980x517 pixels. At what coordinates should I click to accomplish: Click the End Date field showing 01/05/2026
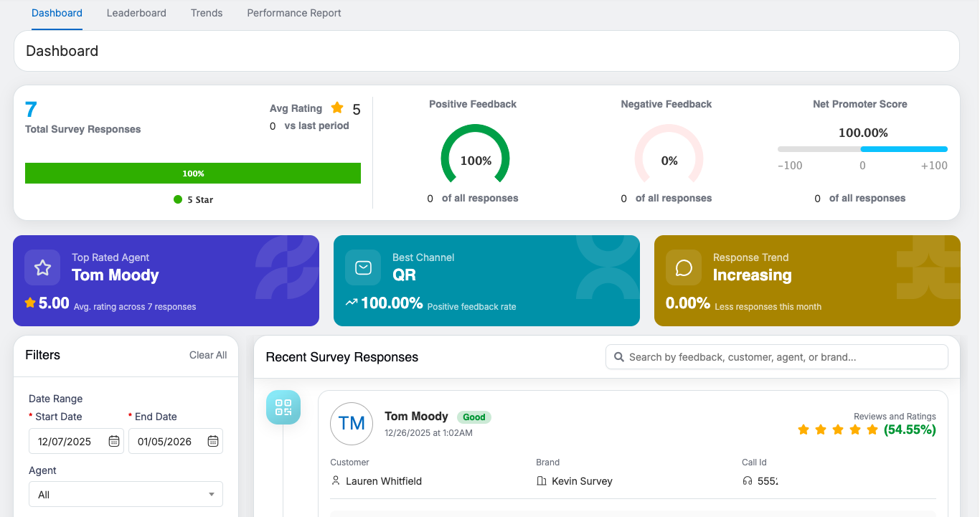coord(166,442)
